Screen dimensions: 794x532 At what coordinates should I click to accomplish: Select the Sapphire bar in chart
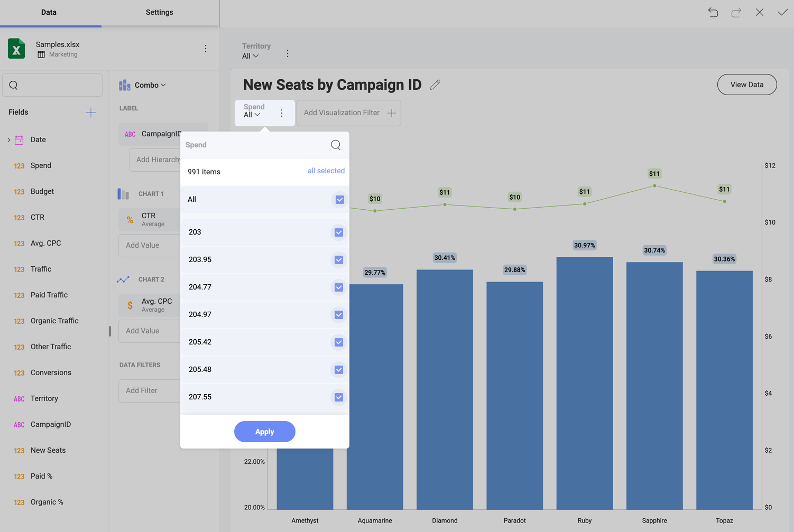tap(654, 386)
